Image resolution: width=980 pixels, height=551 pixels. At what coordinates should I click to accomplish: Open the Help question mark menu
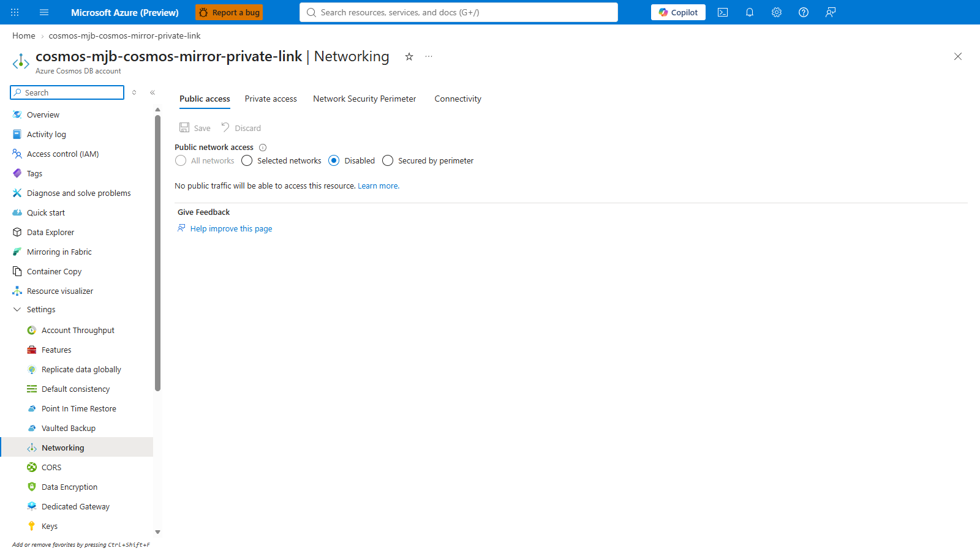tap(804, 12)
